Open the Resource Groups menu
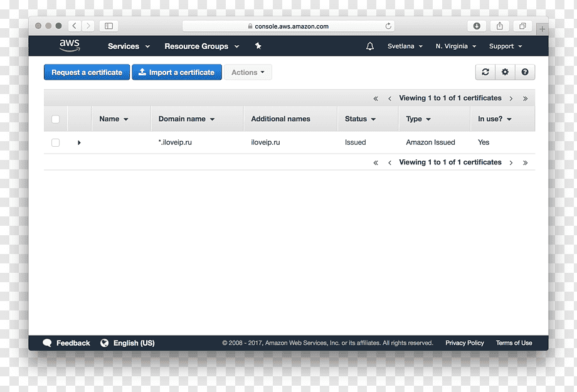Image resolution: width=577 pixels, height=392 pixels. pyautogui.click(x=202, y=46)
